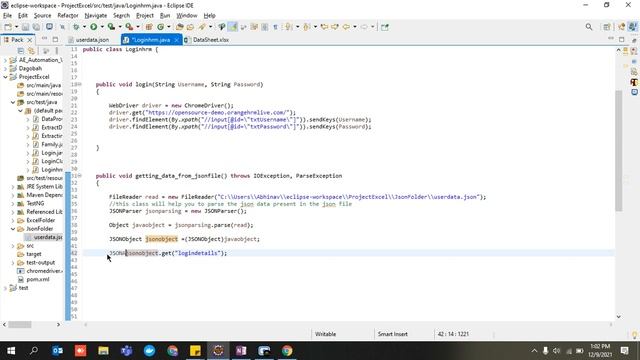Screen dimensions: 640x360
Task: Toggle Show Whitespace Characters paragraph icon
Action: [276, 27]
